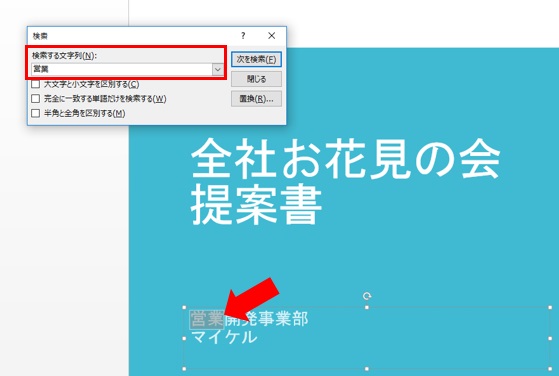Click the マイケル text line
559x376 pixels.
pos(224,336)
